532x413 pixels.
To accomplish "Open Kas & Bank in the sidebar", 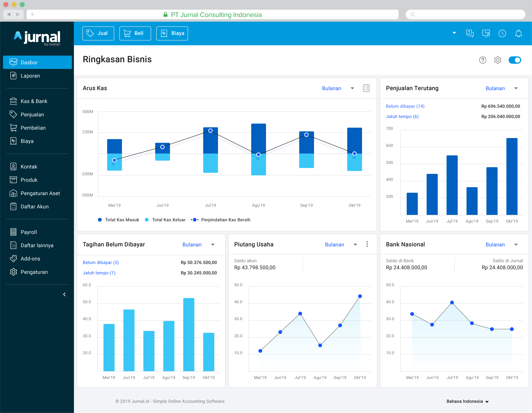I will pyautogui.click(x=34, y=101).
